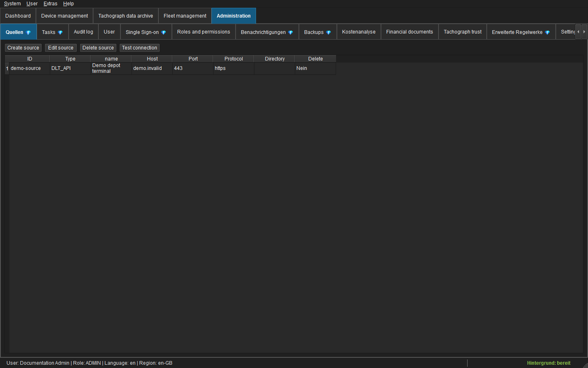Select the demo-source ID cell

tap(29, 68)
